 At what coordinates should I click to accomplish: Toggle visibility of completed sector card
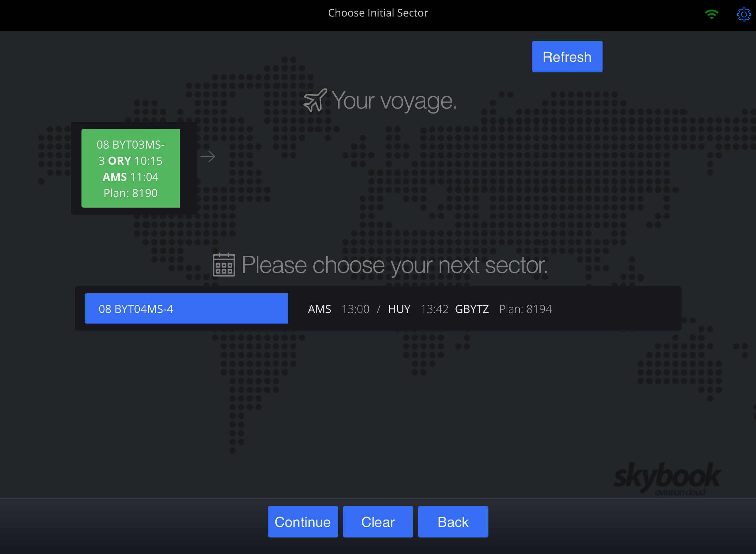[130, 168]
